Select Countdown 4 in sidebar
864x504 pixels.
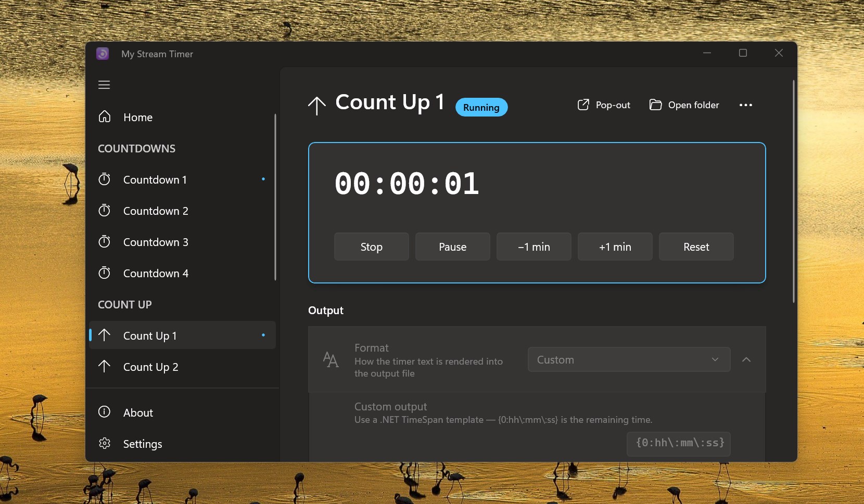tap(182, 273)
